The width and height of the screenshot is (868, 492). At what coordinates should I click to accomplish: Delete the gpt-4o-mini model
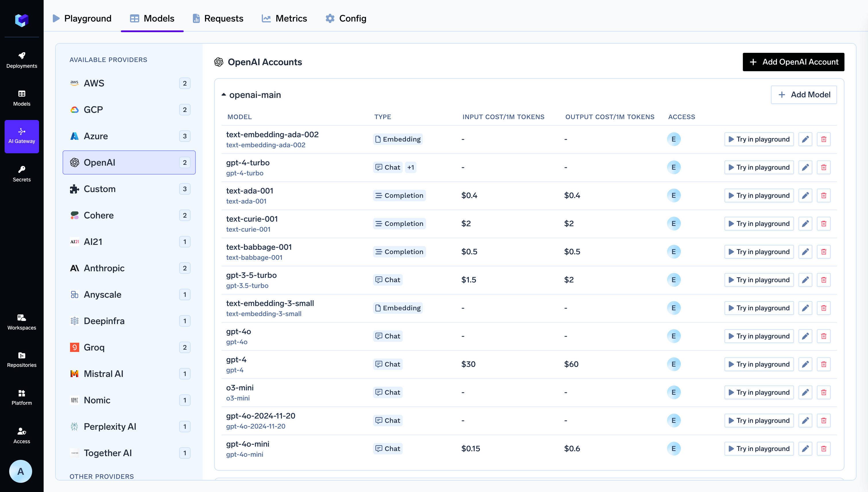[x=824, y=449]
